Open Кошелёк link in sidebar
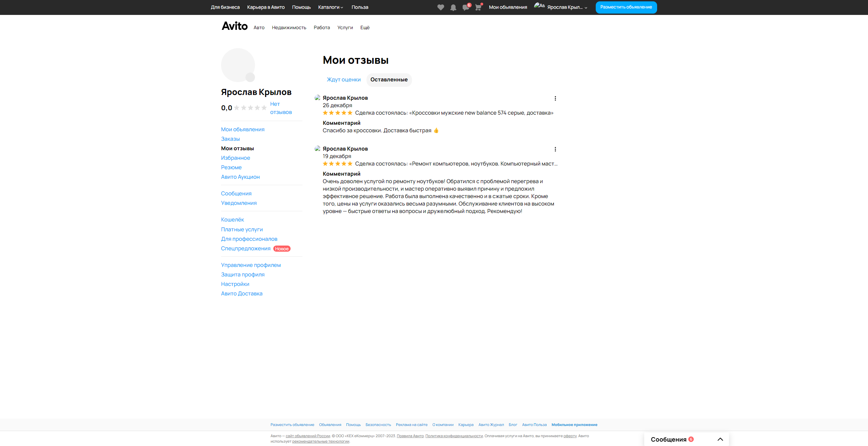Image resolution: width=868 pixels, height=446 pixels. [232, 220]
